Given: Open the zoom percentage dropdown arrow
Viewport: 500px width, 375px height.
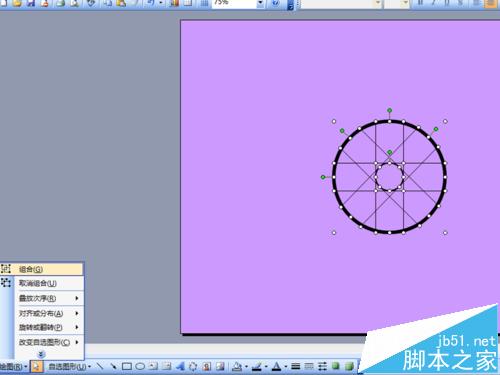Looking at the screenshot, I should pos(260,3).
